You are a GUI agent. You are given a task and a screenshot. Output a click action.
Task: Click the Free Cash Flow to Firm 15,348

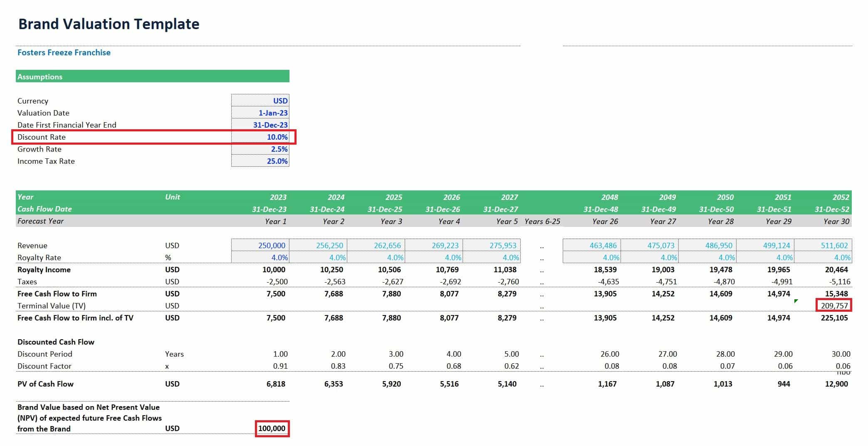pyautogui.click(x=836, y=293)
